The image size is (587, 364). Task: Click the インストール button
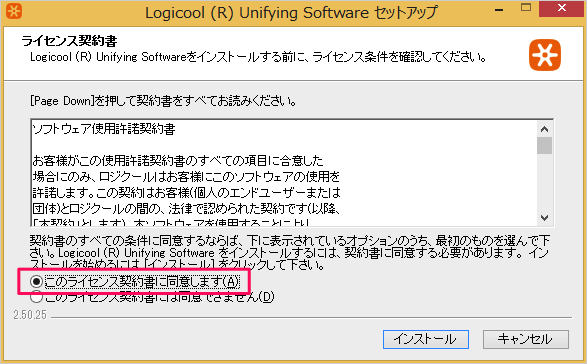426,339
